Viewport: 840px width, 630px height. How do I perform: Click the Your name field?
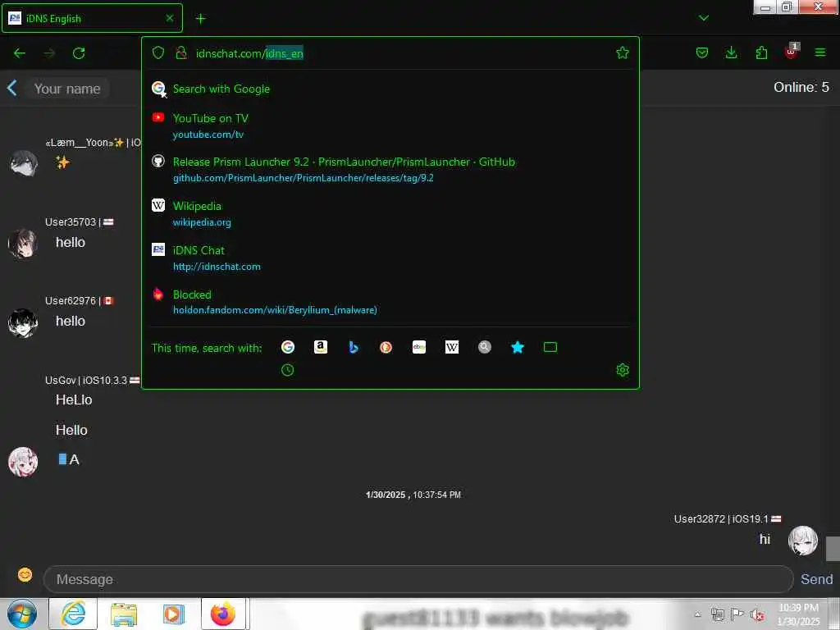click(x=67, y=89)
